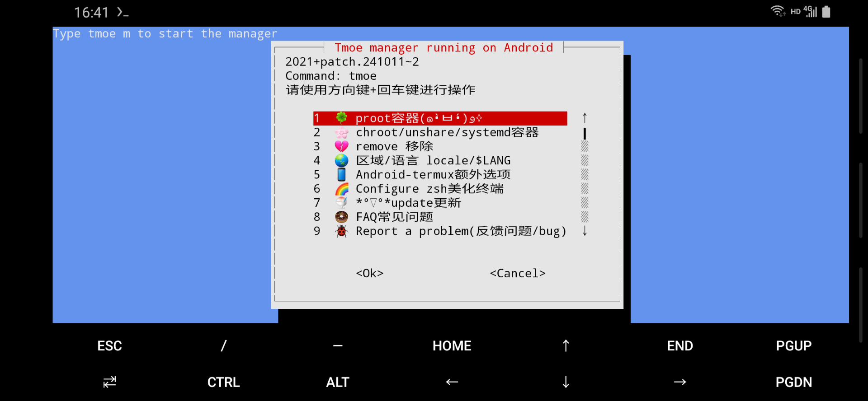Image resolution: width=868 pixels, height=401 pixels.
Task: Click the menu list scroll-up arrow
Action: point(585,118)
